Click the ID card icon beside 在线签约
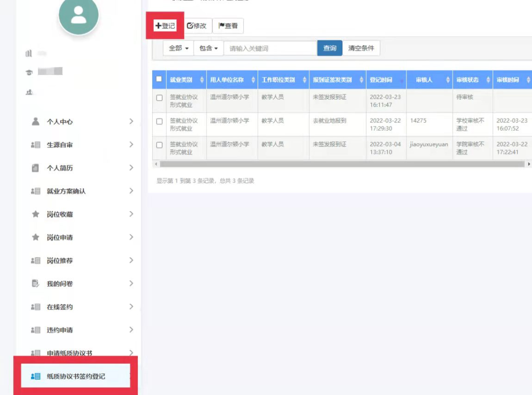This screenshot has width=532, height=395. tap(35, 307)
